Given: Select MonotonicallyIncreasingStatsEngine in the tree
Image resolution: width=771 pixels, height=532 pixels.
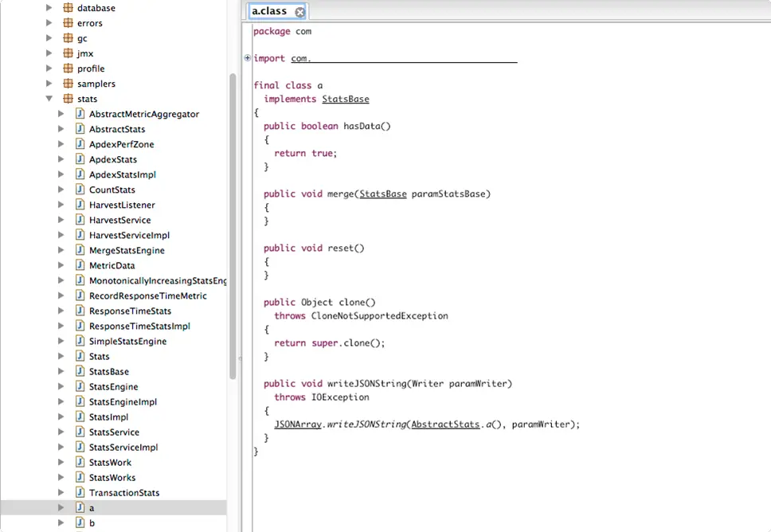Looking at the screenshot, I should click(158, 281).
